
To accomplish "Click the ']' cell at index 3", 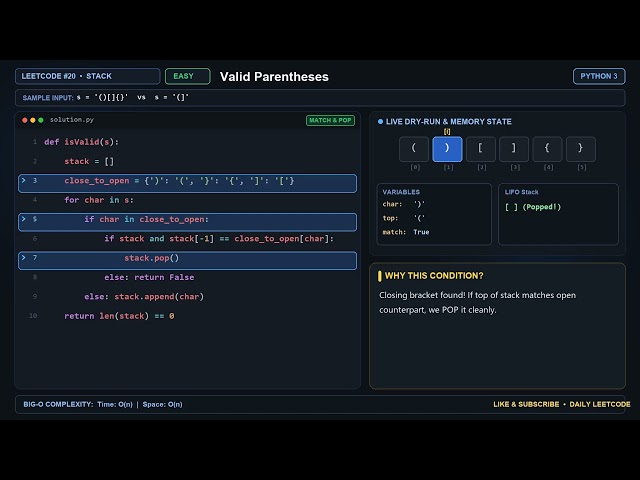I will (514, 149).
